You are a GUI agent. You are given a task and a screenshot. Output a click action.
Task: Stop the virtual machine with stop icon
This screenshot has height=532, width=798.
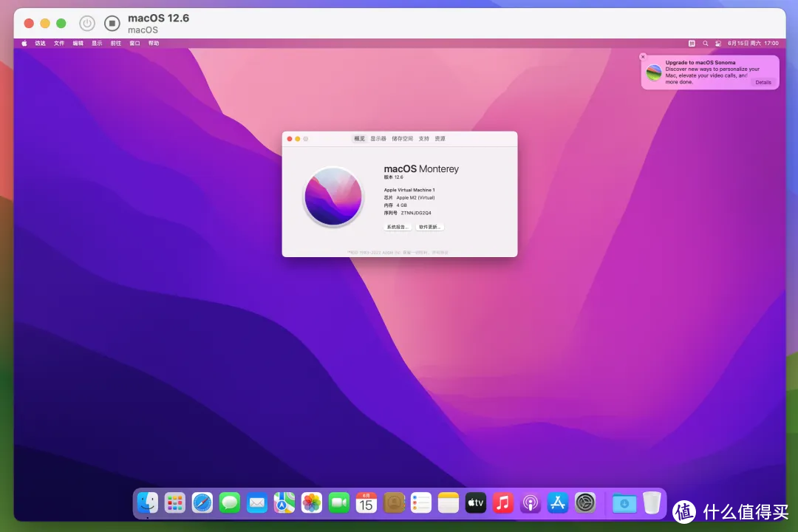(112, 24)
